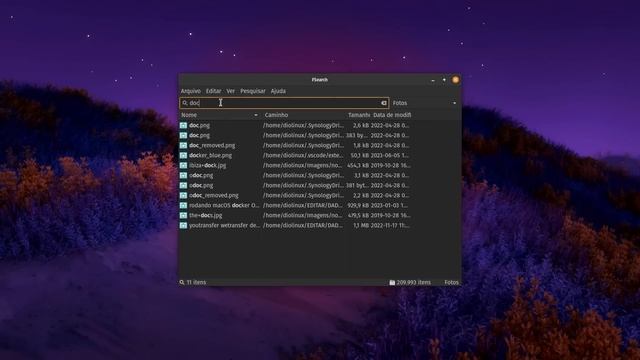Click the icon of the 383 byte doc.png
The width and height of the screenshot is (640, 360).
(183, 135)
